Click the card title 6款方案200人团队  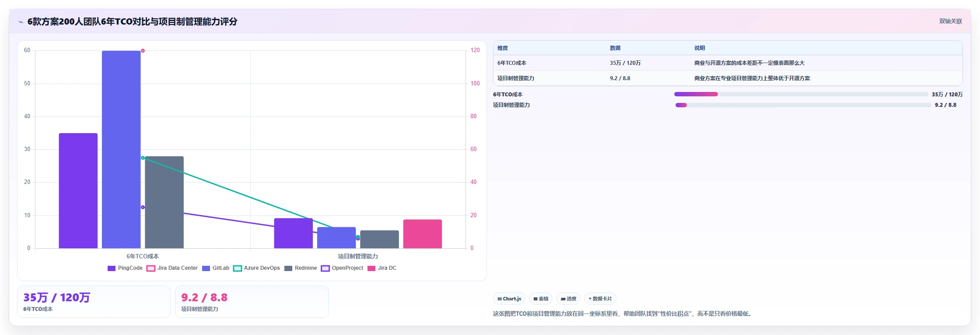click(x=132, y=21)
